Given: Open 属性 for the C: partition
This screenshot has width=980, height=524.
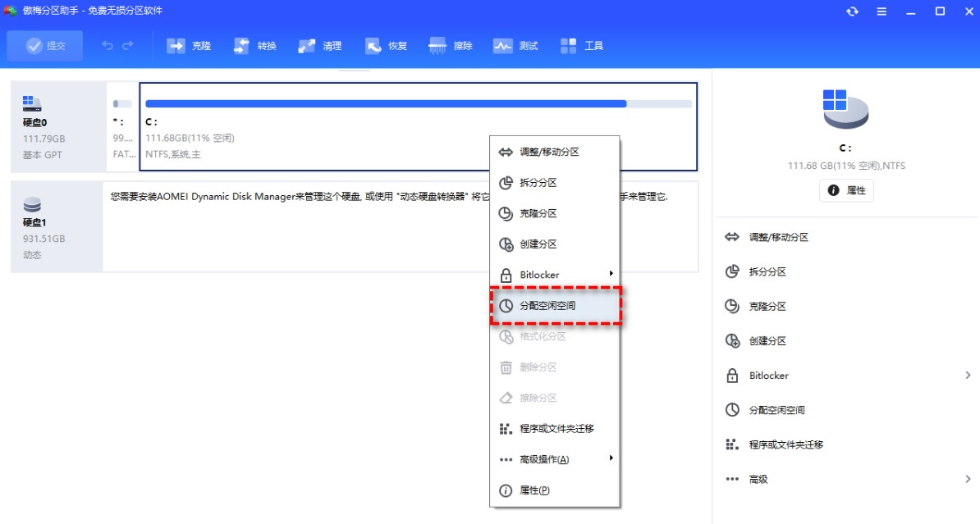Looking at the screenshot, I should (846, 190).
